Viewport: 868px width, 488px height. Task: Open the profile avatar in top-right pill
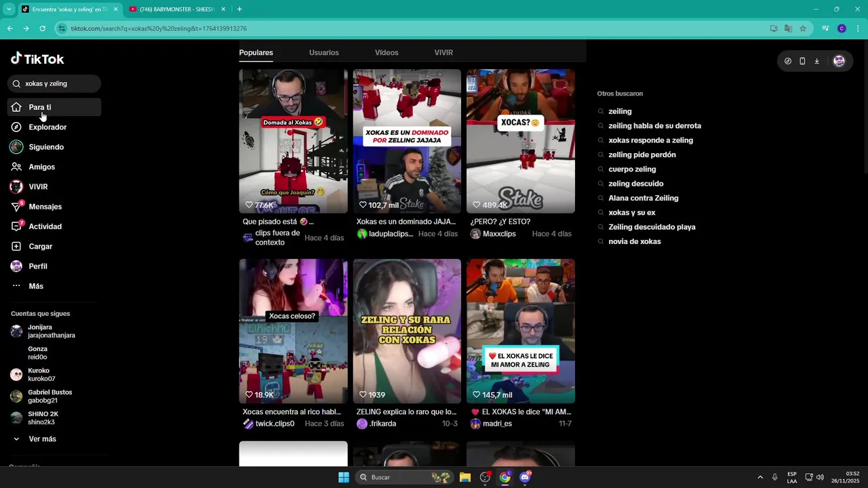tap(839, 61)
